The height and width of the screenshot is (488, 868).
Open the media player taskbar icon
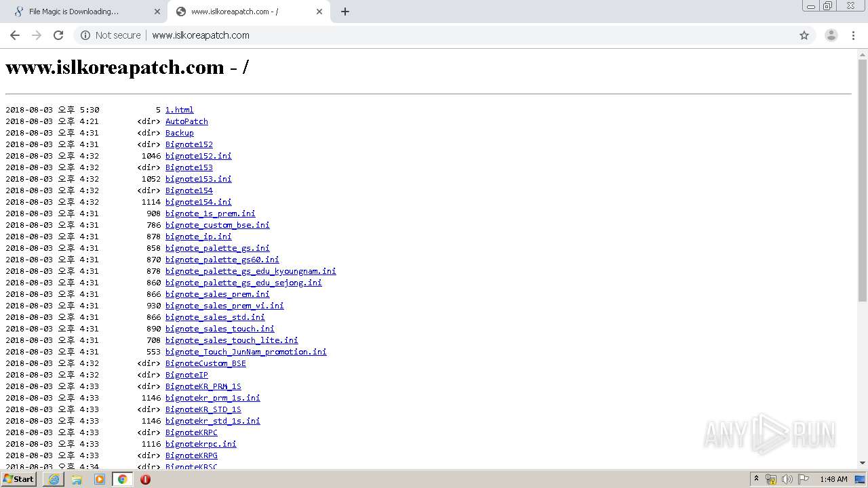point(100,479)
